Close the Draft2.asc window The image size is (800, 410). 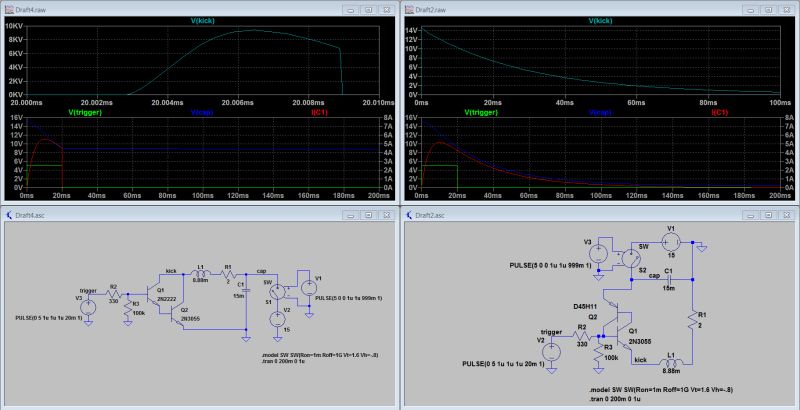pos(787,215)
